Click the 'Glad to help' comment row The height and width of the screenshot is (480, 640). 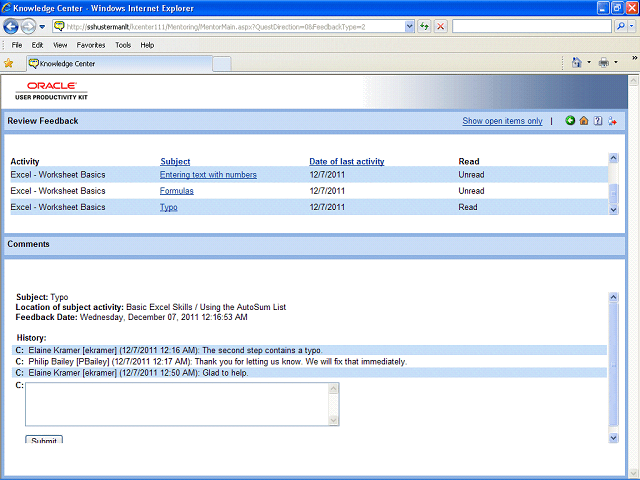pos(309,373)
